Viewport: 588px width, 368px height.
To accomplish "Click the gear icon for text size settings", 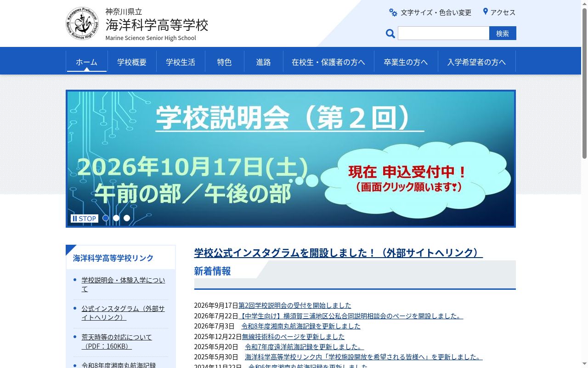I will [x=393, y=12].
